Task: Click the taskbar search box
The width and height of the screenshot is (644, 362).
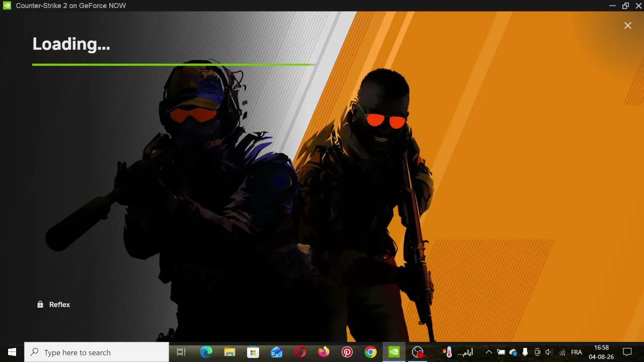Action: 97,352
